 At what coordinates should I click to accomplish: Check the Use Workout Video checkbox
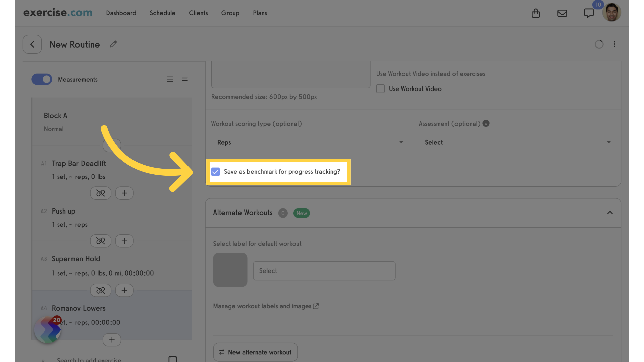(x=380, y=89)
